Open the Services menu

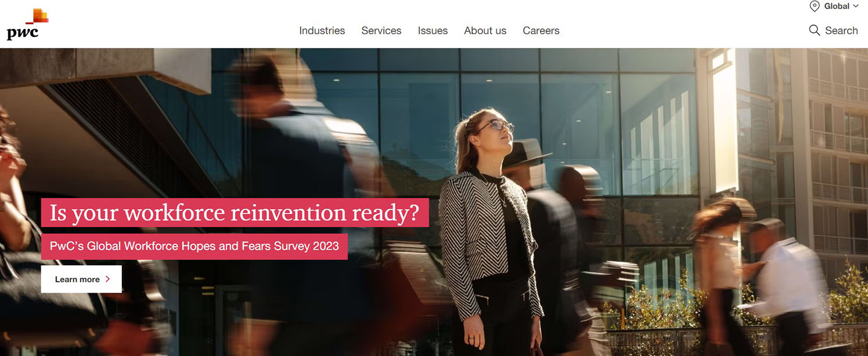(x=381, y=31)
